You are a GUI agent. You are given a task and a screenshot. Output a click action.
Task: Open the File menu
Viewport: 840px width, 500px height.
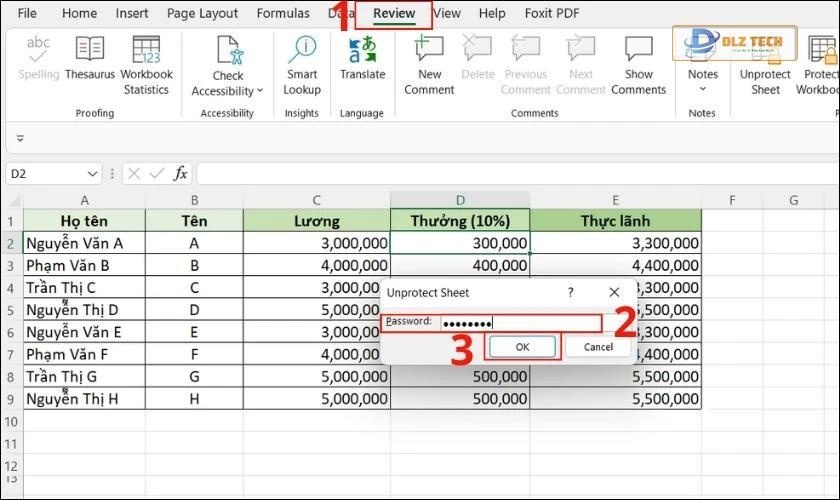pos(27,14)
